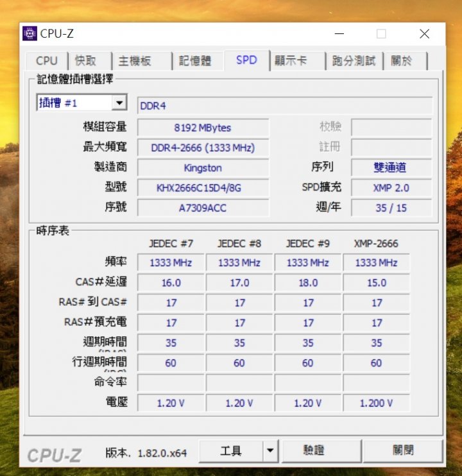Select the SPD tab
This screenshot has height=476, width=462.
coord(246,60)
